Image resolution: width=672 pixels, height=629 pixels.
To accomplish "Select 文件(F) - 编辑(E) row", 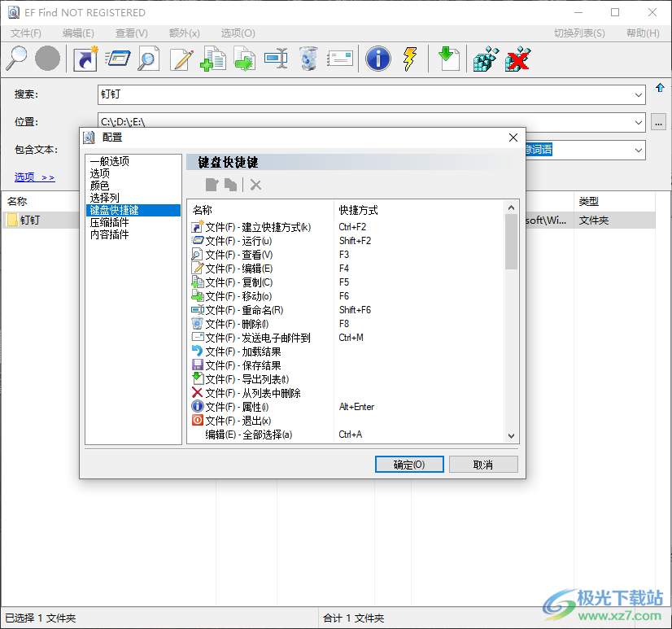I will pos(347,269).
